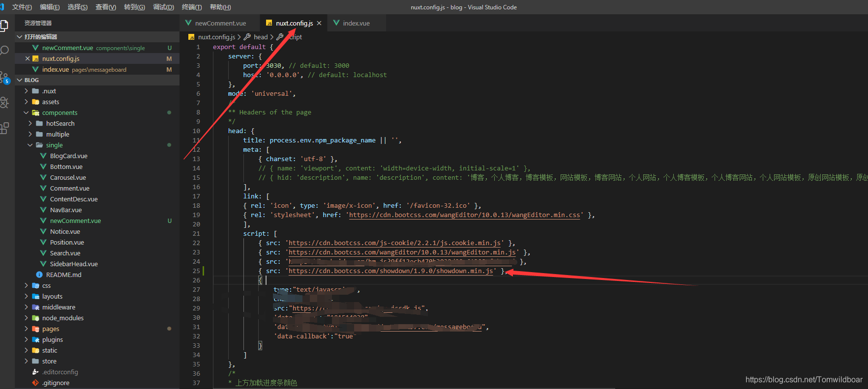The image size is (868, 389).
Task: Switch to the index.vue tab
Action: (x=356, y=23)
